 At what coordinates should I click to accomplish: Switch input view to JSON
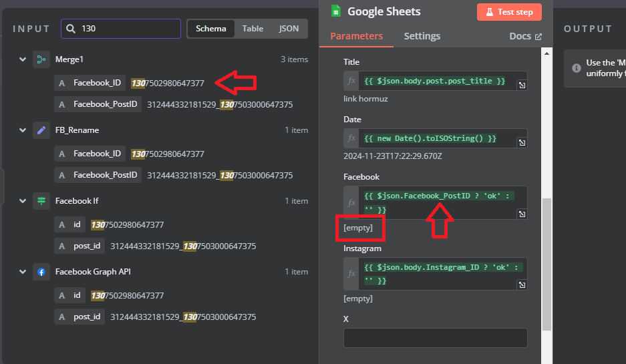[289, 29]
